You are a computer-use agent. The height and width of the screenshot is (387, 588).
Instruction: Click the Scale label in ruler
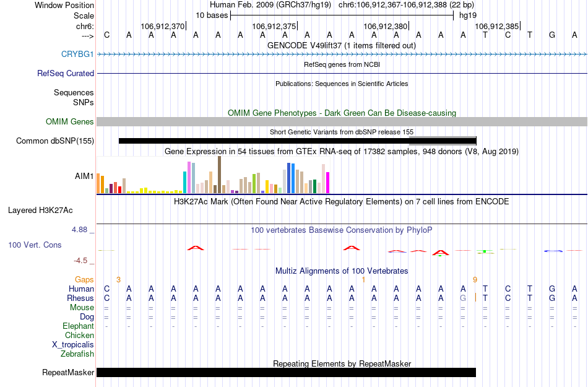coord(84,15)
